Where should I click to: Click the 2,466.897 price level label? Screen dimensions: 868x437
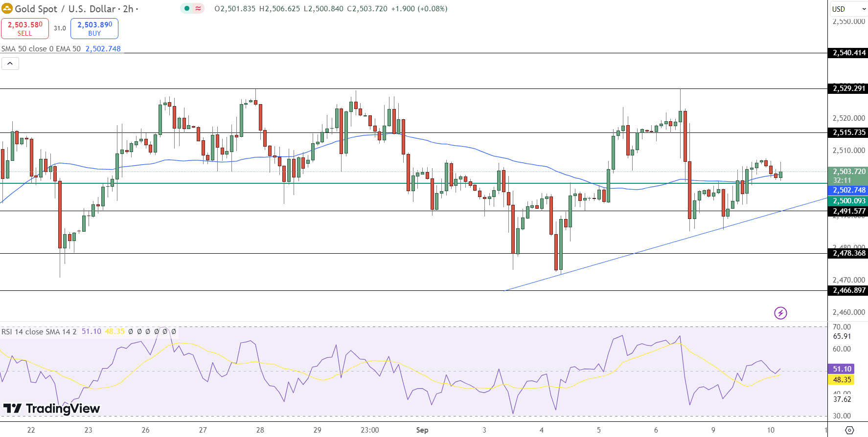click(849, 290)
